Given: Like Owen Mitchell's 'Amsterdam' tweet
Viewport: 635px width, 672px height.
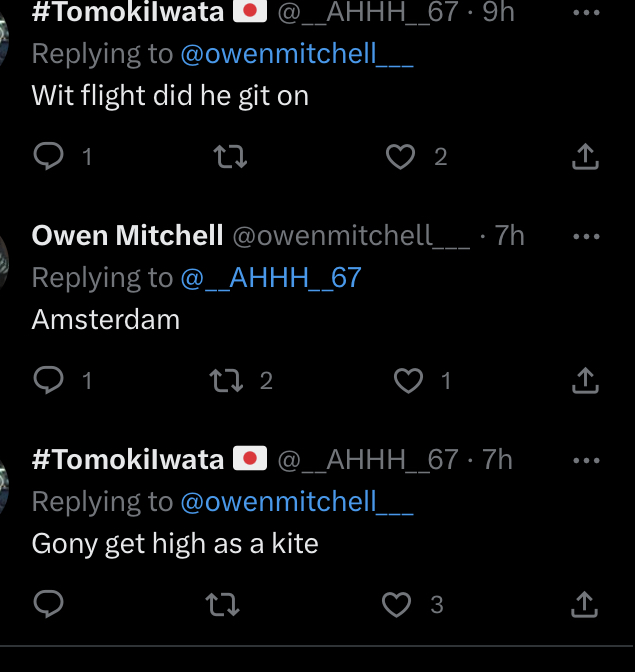Looking at the screenshot, I should coord(408,380).
